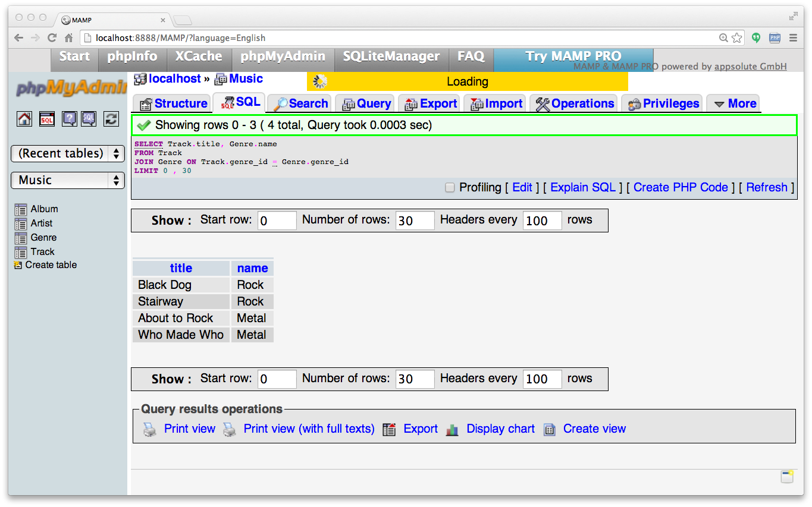
Task: Click the Music breadcrumb link
Action: click(246, 79)
